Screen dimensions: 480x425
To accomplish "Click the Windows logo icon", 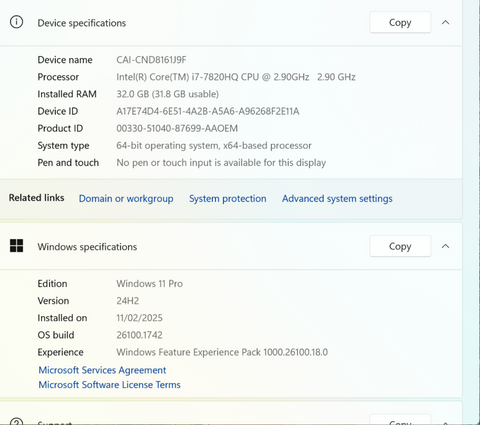I will tap(16, 246).
